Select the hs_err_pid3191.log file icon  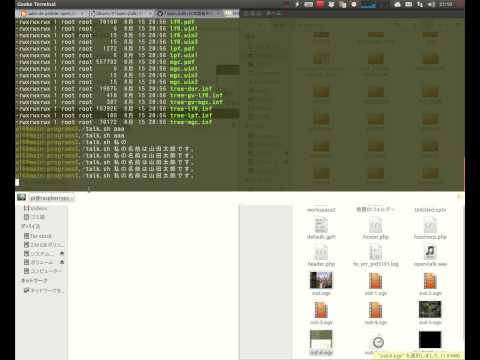376,252
